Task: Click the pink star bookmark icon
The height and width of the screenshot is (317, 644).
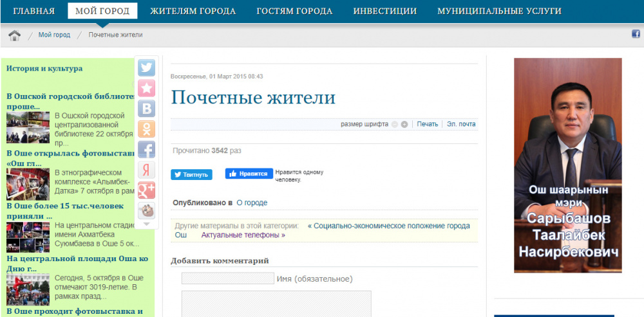Action: (x=146, y=88)
